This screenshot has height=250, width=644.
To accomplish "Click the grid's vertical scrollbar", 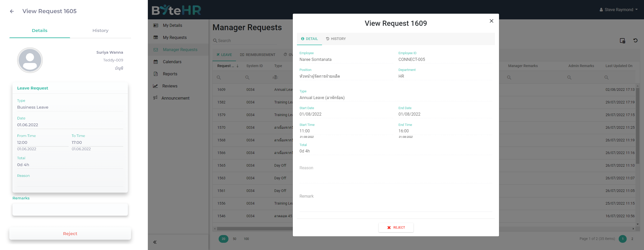I will pos(638,126).
